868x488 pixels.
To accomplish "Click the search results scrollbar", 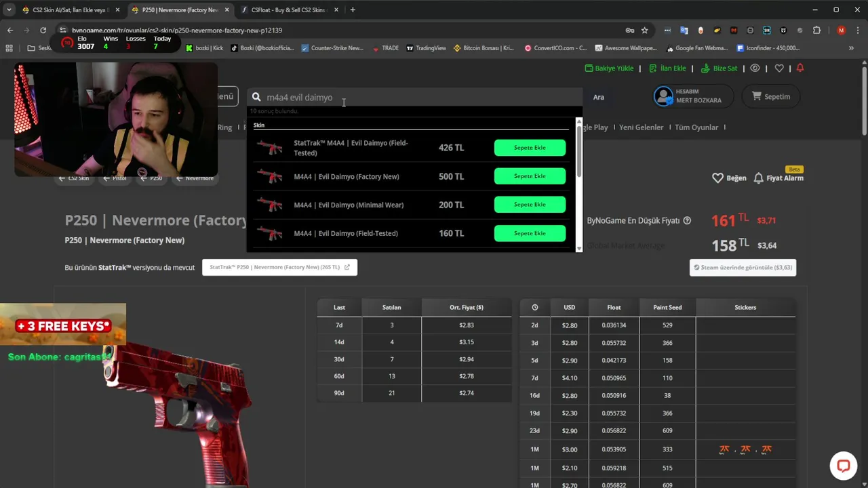I will click(x=578, y=152).
